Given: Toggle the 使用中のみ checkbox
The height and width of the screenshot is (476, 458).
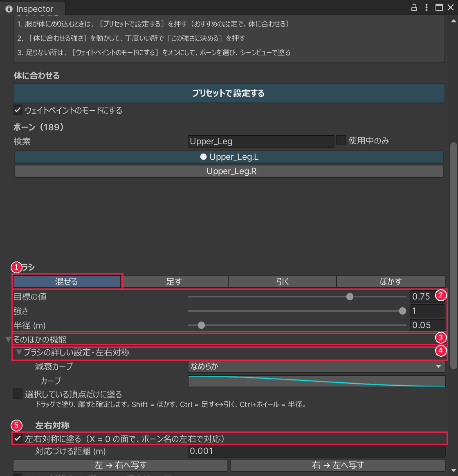Looking at the screenshot, I should (341, 140).
